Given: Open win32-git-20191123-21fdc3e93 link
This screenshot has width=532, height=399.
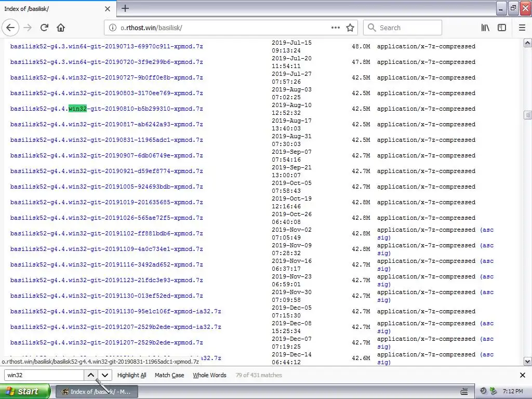Looking at the screenshot, I should [107, 281].
